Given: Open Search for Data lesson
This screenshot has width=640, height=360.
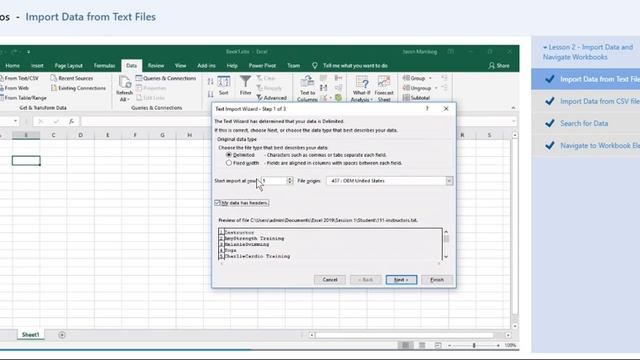Looking at the screenshot, I should point(586,123).
